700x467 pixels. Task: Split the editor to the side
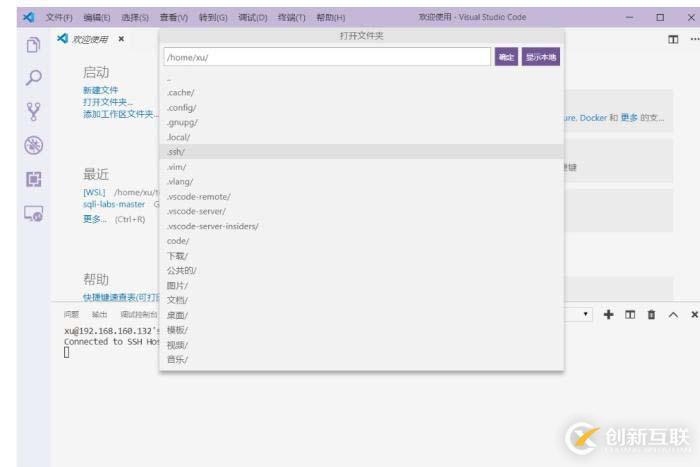coord(673,39)
